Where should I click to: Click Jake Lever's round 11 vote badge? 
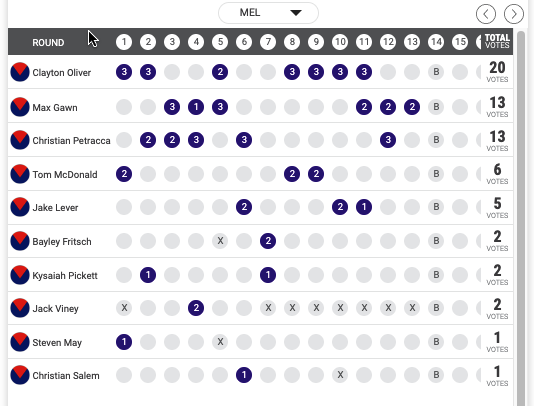pyautogui.click(x=364, y=207)
